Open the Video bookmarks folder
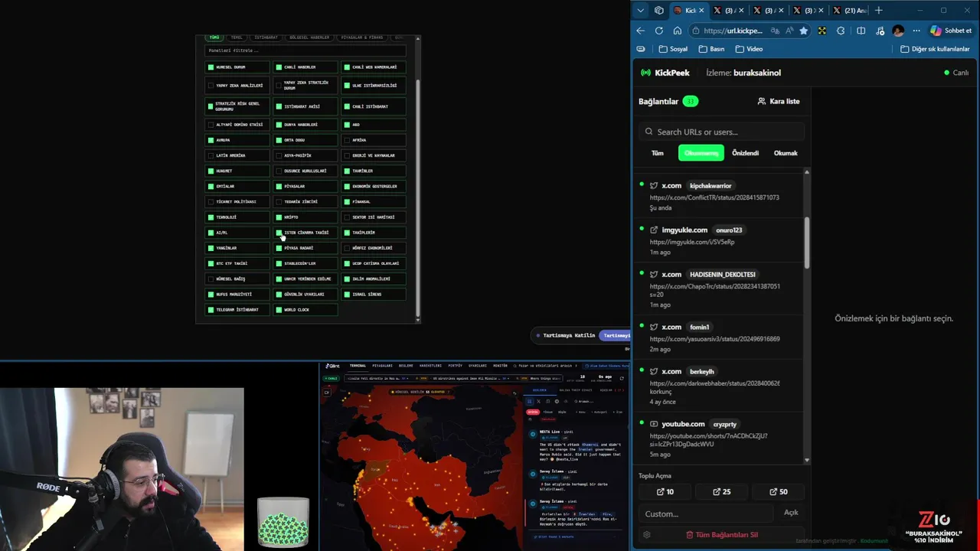The height and width of the screenshot is (551, 980). (749, 49)
